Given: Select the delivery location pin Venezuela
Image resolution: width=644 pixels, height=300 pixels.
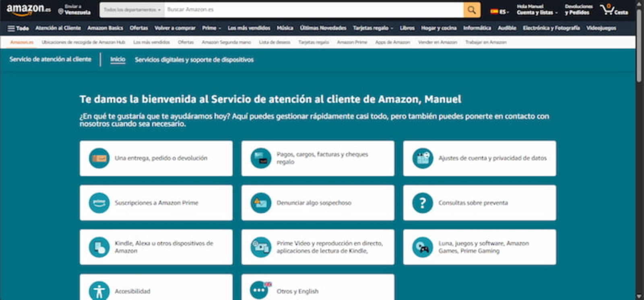Looking at the screenshot, I should click(x=74, y=10).
